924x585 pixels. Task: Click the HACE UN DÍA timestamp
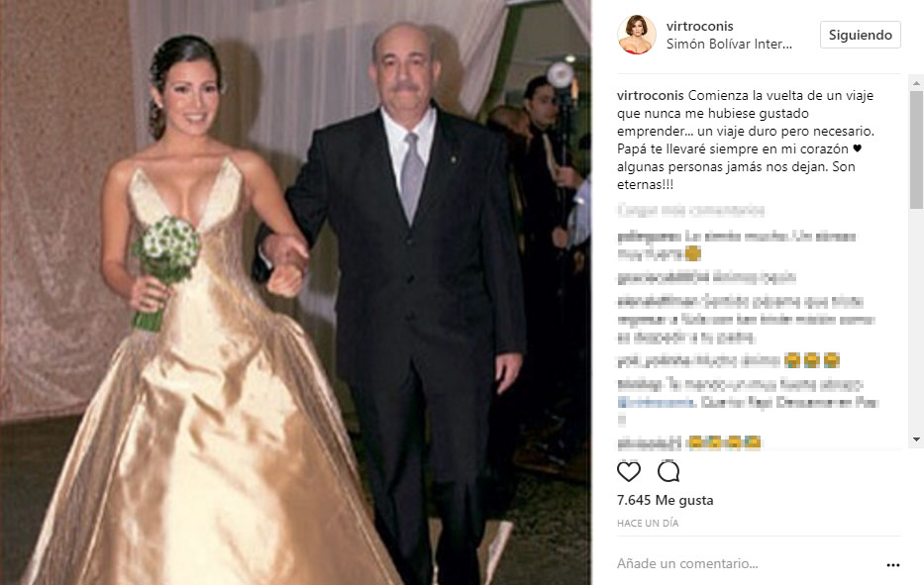648,524
